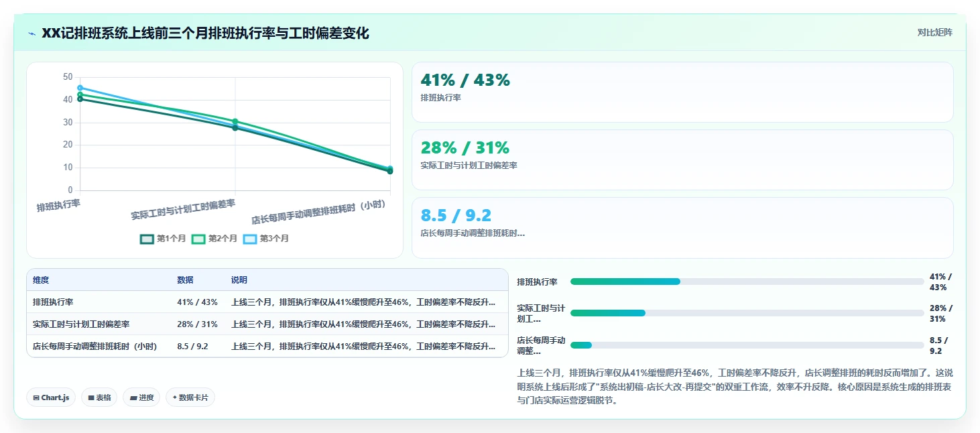Click the x-axis label 实际工时与计划工时偏差率 under the chart

pos(183,209)
